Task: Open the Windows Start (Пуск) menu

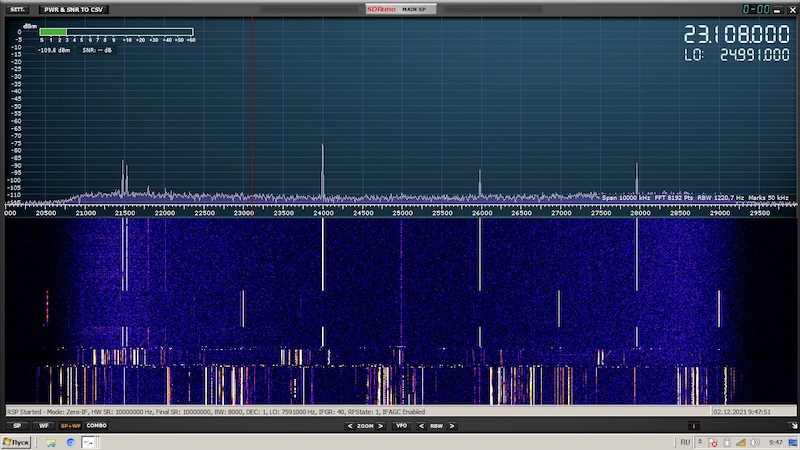Action: pos(17,441)
